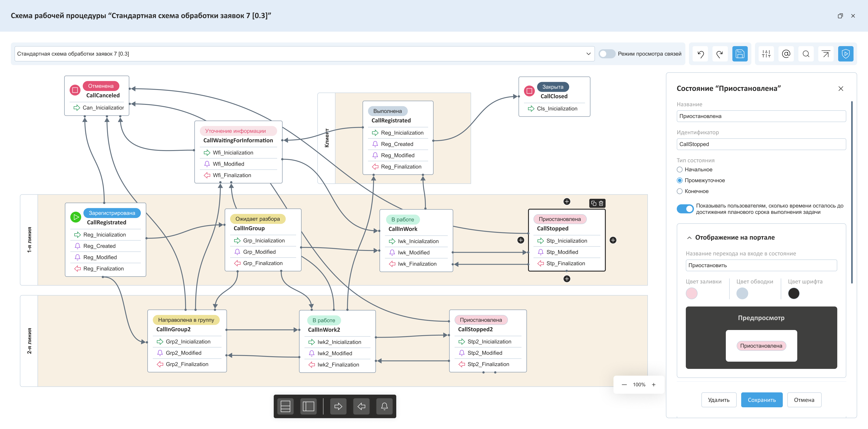Click the @ symbol toolbar icon

click(786, 54)
